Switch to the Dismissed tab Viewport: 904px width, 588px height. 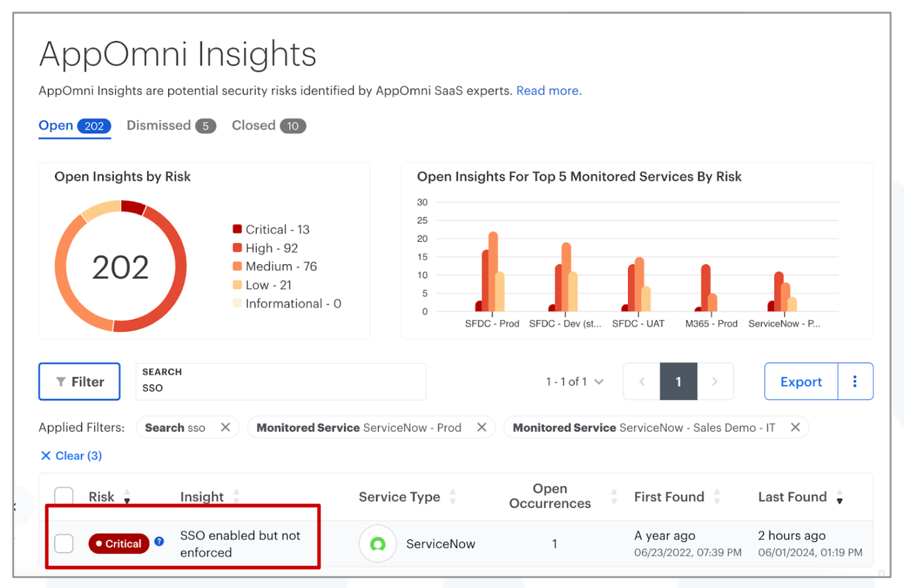click(159, 125)
